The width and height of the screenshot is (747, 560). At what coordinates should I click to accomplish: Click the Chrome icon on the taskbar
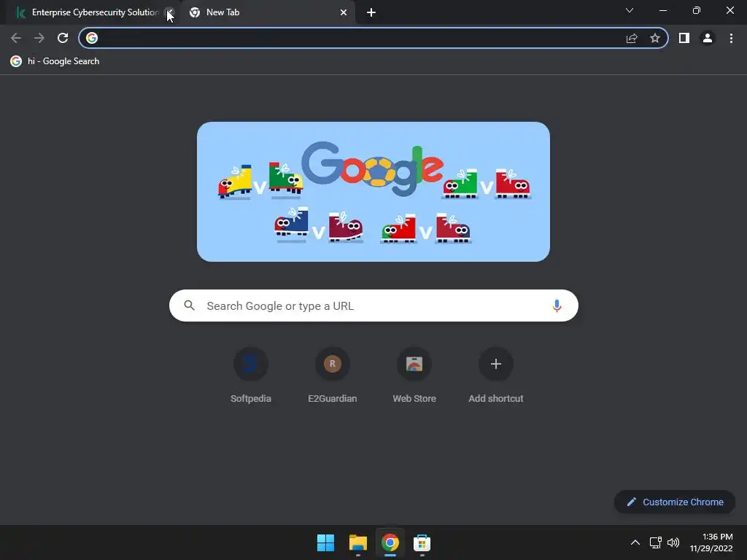pos(390,542)
